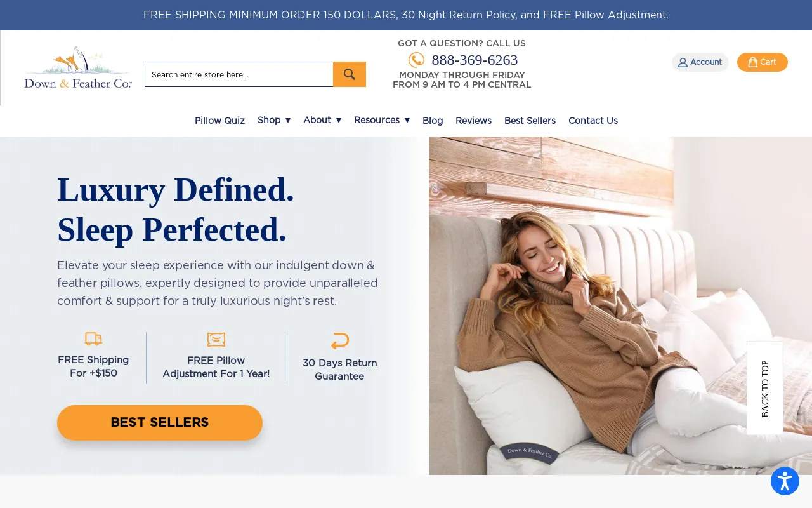The image size is (812, 508).
Task: Expand the Resources dropdown menu
Action: coord(382,120)
